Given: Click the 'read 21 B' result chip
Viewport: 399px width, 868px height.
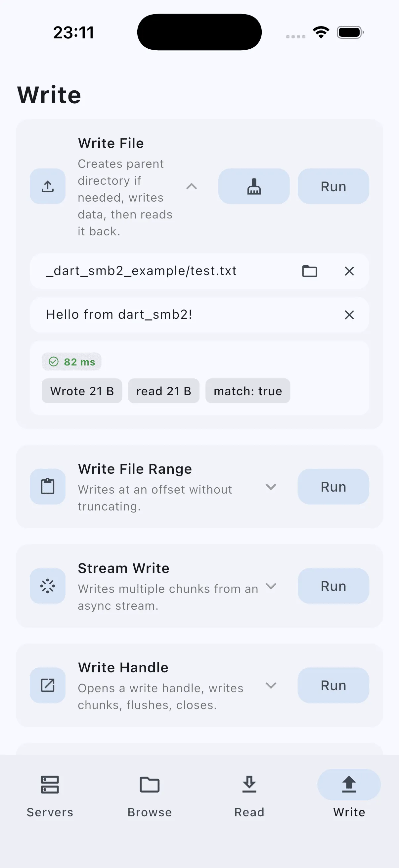Looking at the screenshot, I should [x=164, y=391].
